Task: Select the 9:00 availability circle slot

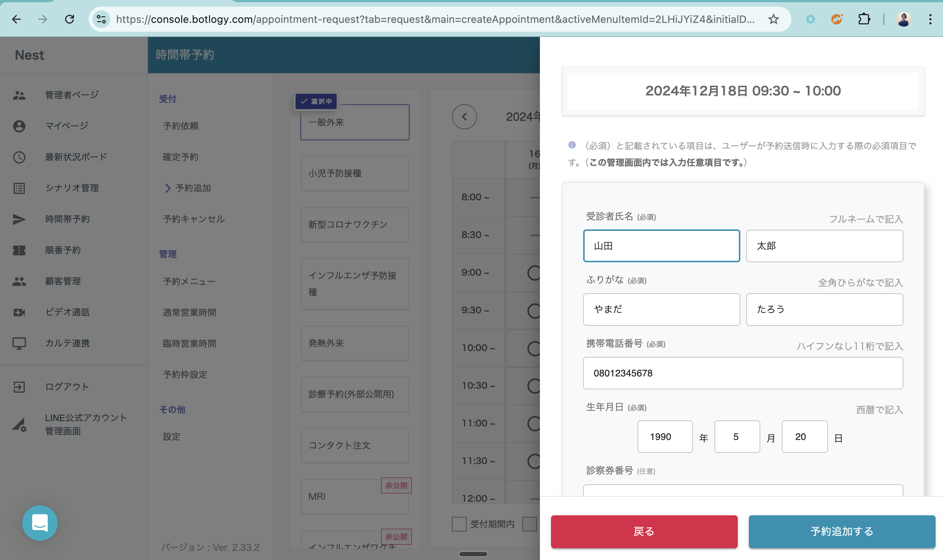Action: coord(534,273)
